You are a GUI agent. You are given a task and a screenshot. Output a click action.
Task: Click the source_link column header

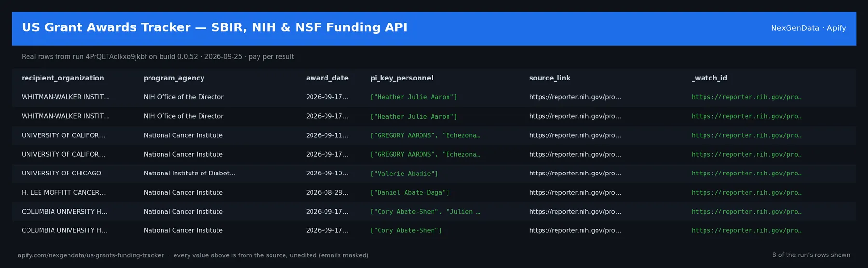click(550, 78)
